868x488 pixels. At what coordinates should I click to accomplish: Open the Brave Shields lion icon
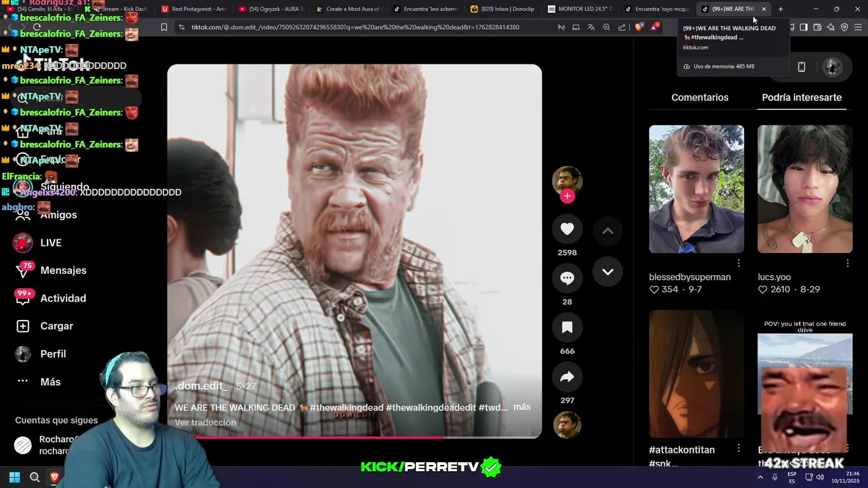[639, 27]
